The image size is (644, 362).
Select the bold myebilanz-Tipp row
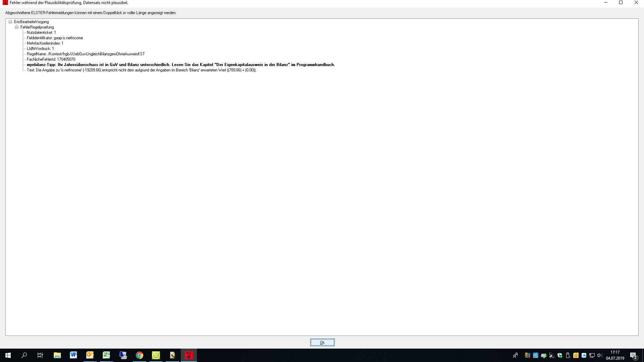click(x=181, y=65)
